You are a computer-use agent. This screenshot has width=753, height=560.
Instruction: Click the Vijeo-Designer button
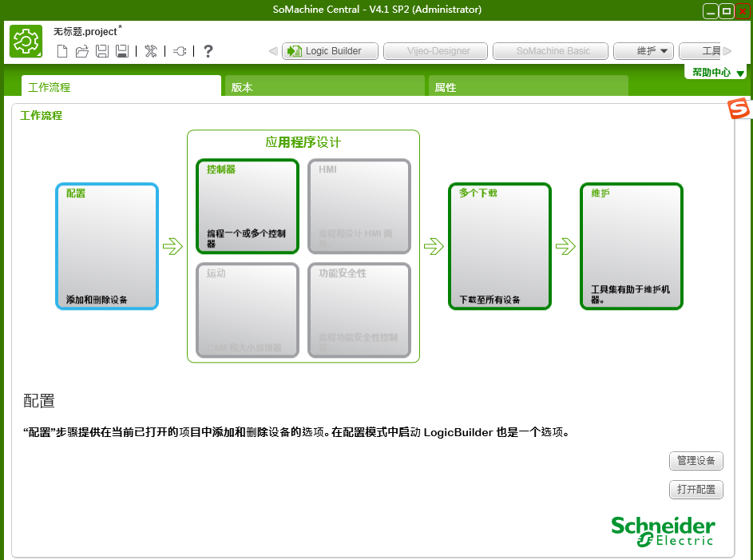(435, 51)
